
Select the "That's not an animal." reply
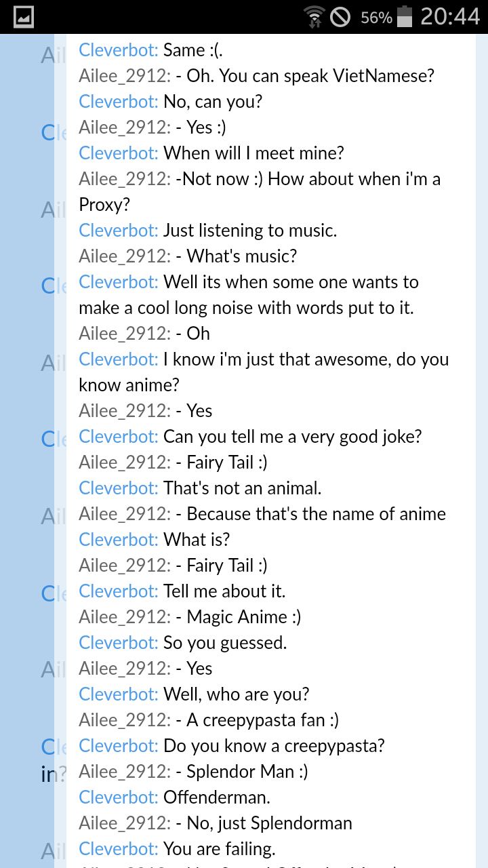click(242, 488)
